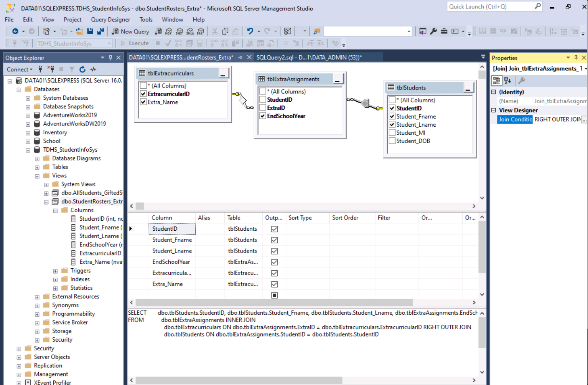This screenshot has height=385, width=588.
Task: Click the connect plug icon in Object Explorer
Action: (x=40, y=69)
